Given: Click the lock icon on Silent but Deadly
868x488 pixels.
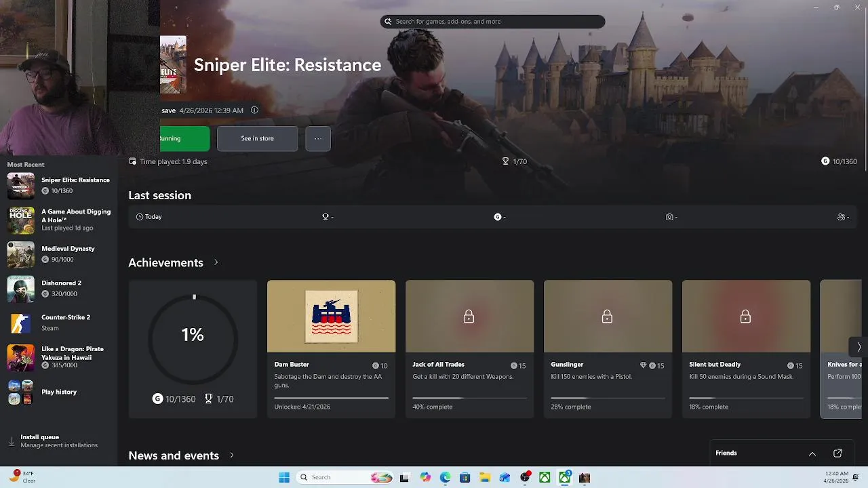Looking at the screenshot, I should pos(745,317).
